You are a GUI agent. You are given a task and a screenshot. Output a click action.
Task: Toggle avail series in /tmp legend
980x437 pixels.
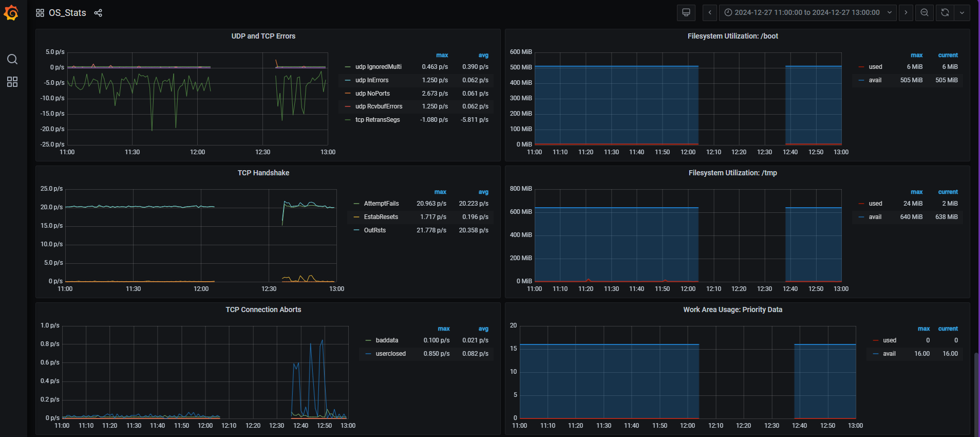pos(875,217)
